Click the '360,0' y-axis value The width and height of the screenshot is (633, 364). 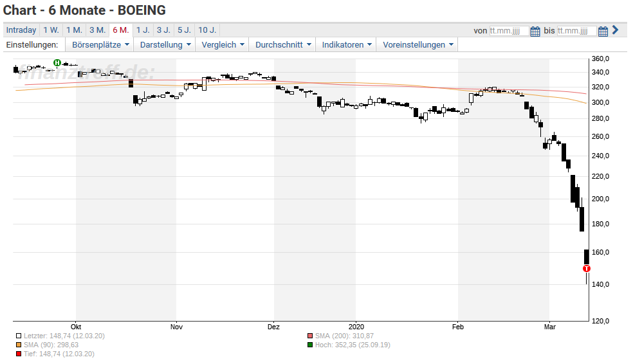tap(601, 59)
